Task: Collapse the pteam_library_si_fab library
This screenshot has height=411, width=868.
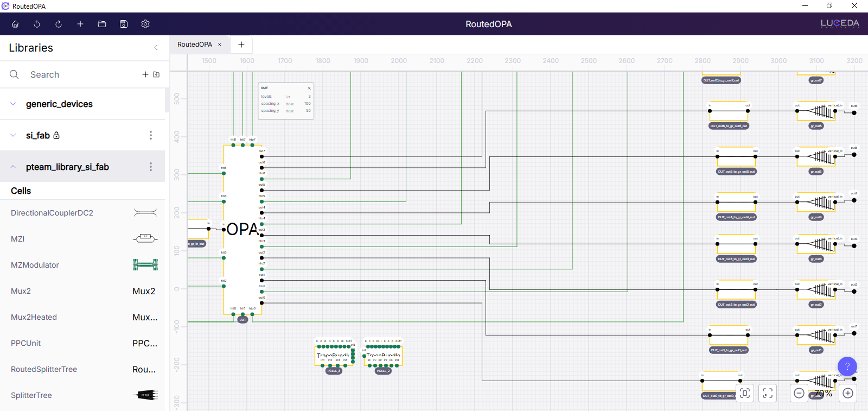Action: pyautogui.click(x=13, y=167)
